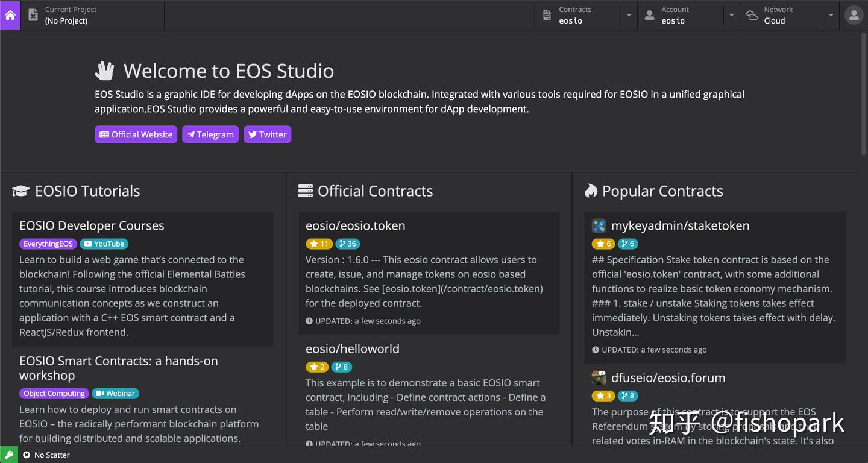The height and width of the screenshot is (463, 868).
Task: Click the Network cloud icon
Action: point(752,16)
